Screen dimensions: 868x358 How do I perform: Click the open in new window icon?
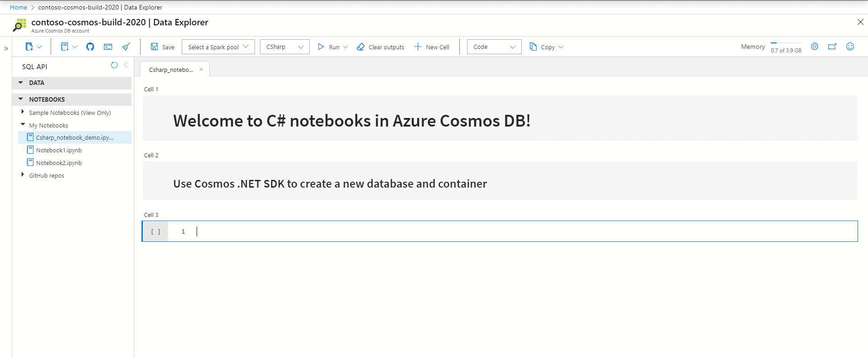point(832,47)
